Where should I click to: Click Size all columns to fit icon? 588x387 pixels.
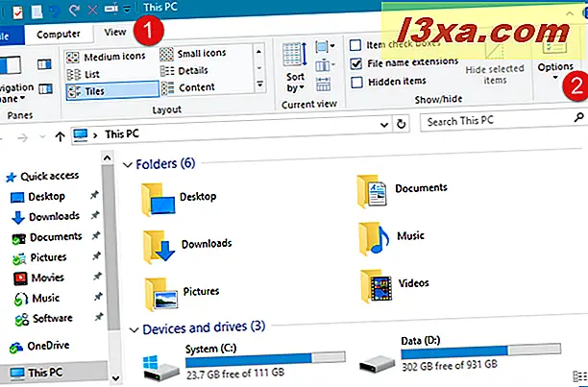coord(323,84)
